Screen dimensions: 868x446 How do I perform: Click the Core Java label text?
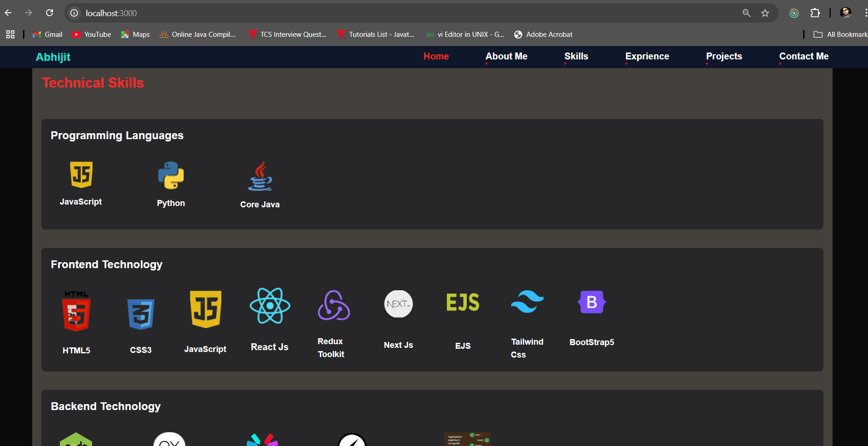[260, 205]
